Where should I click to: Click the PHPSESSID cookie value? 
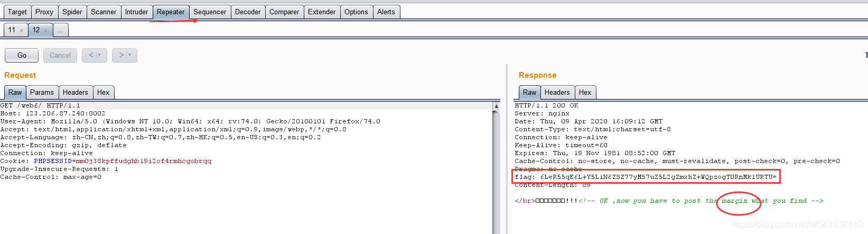(144, 161)
